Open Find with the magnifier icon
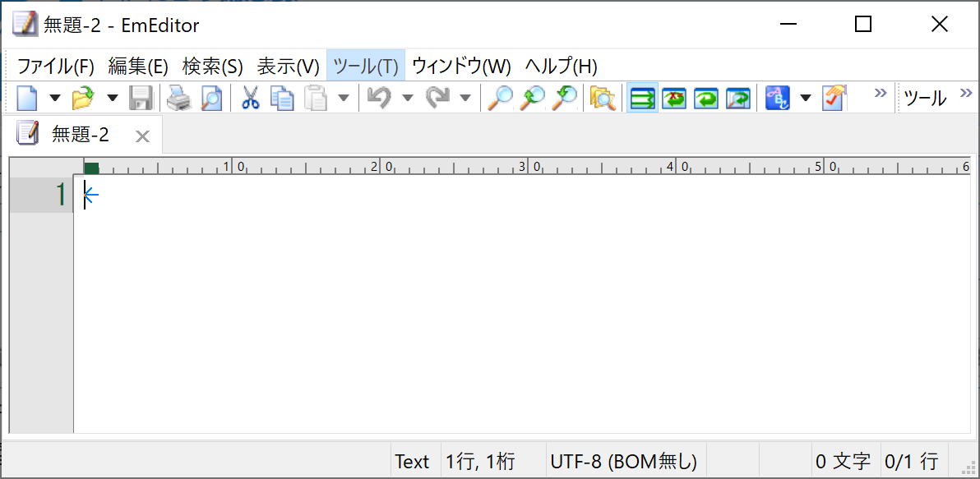 (x=501, y=98)
